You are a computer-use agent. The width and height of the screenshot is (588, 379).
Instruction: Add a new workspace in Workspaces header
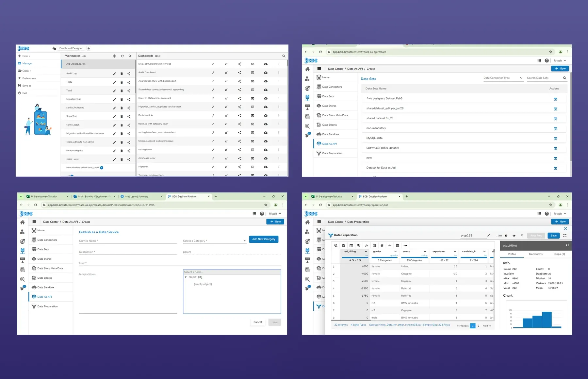(114, 56)
